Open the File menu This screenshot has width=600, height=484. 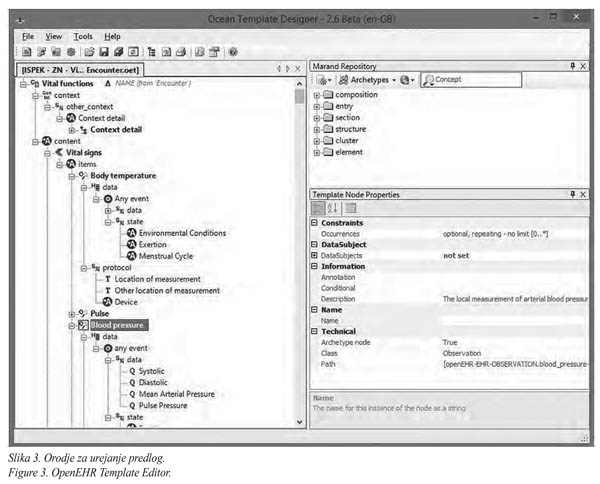[28, 36]
